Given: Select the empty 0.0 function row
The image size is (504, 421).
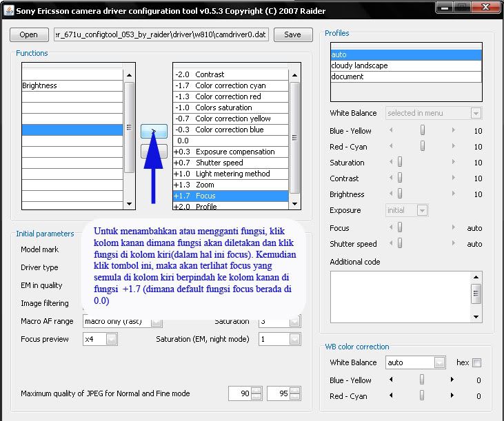Looking at the screenshot, I should click(x=230, y=141).
